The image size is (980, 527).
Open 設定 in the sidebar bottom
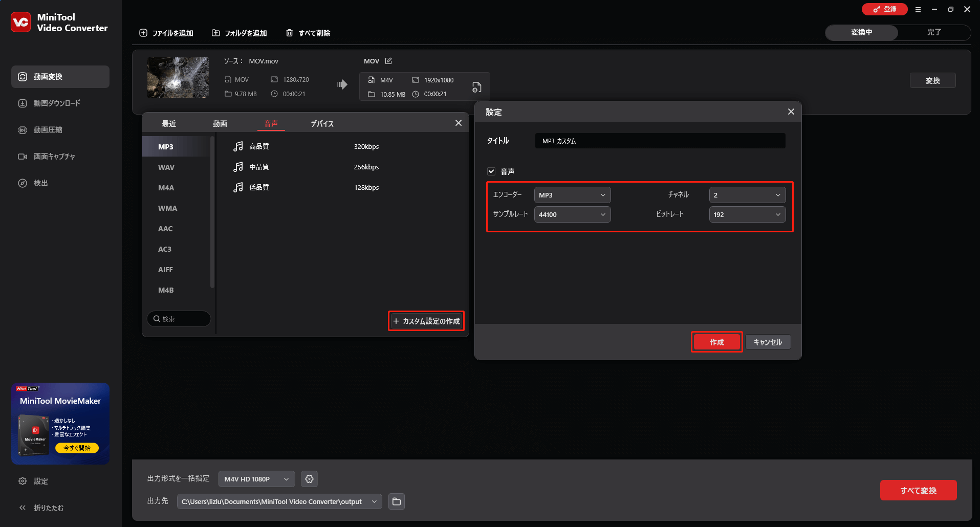[x=34, y=481]
